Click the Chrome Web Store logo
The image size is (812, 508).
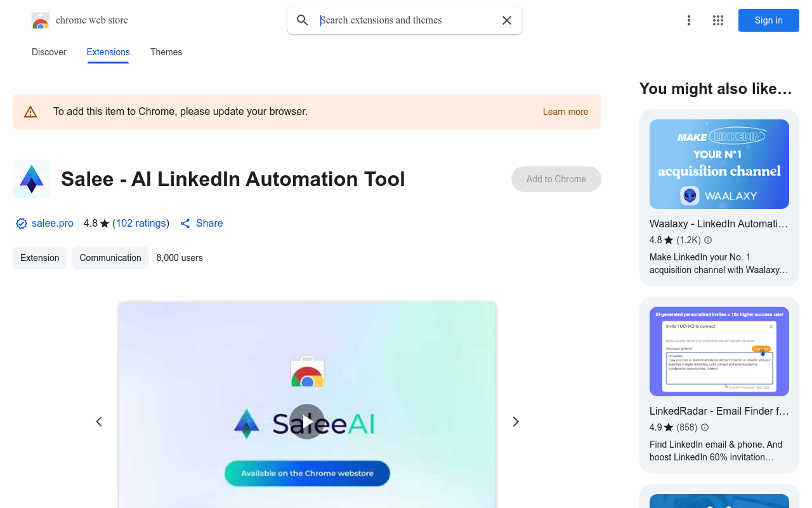[x=41, y=20]
